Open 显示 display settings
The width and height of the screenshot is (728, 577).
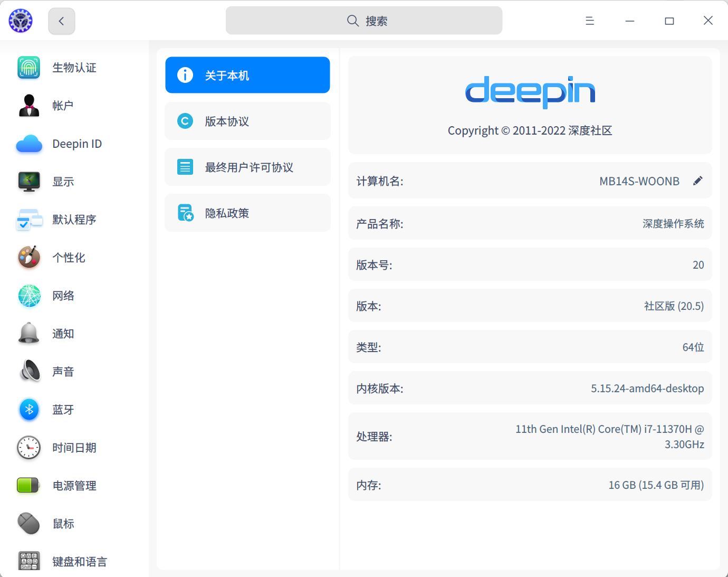[63, 182]
